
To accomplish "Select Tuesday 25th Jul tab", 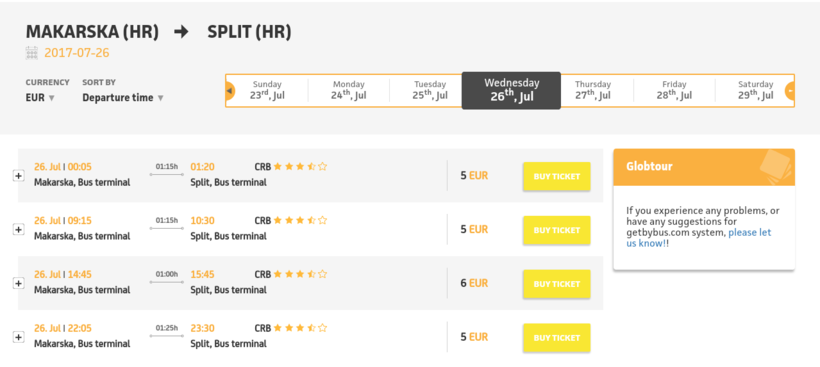I will tap(430, 91).
